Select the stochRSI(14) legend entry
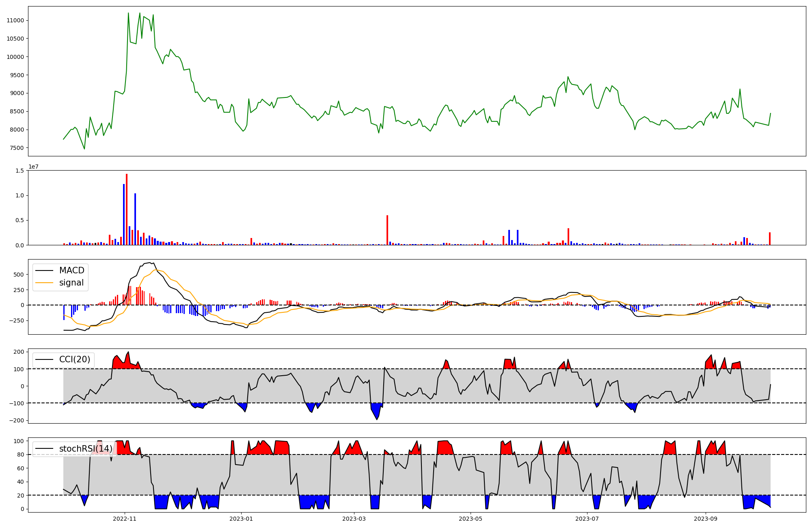812x528 pixels. 85,449
